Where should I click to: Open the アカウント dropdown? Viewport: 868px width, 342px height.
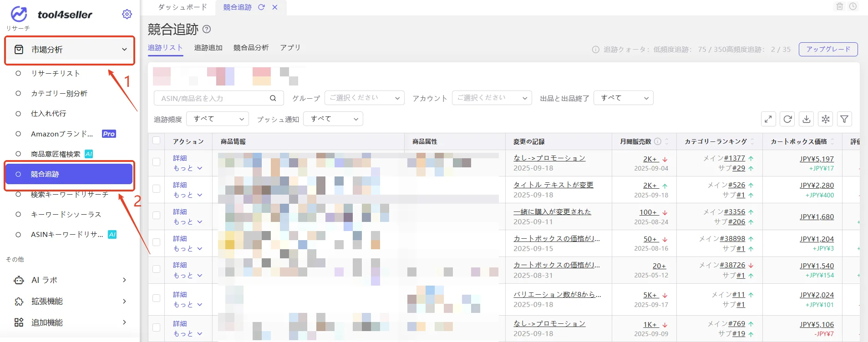tap(492, 98)
